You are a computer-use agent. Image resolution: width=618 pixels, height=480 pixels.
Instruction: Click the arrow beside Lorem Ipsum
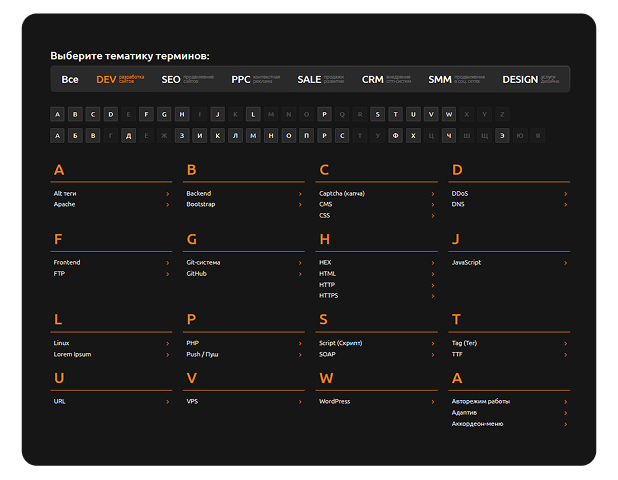click(x=167, y=354)
